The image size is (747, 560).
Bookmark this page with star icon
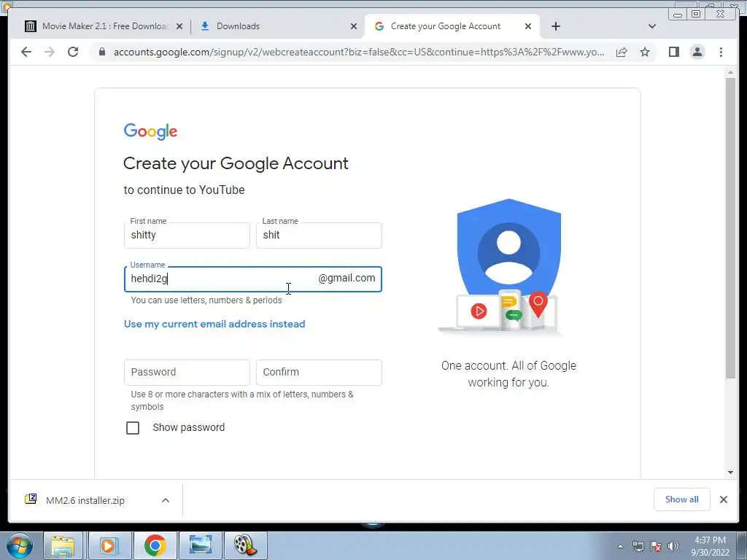pyautogui.click(x=645, y=52)
